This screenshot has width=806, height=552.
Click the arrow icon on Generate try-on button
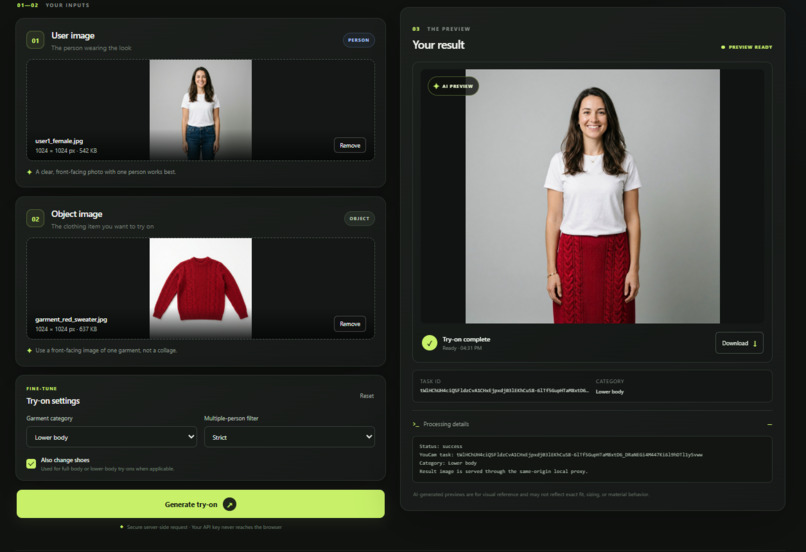pyautogui.click(x=230, y=504)
